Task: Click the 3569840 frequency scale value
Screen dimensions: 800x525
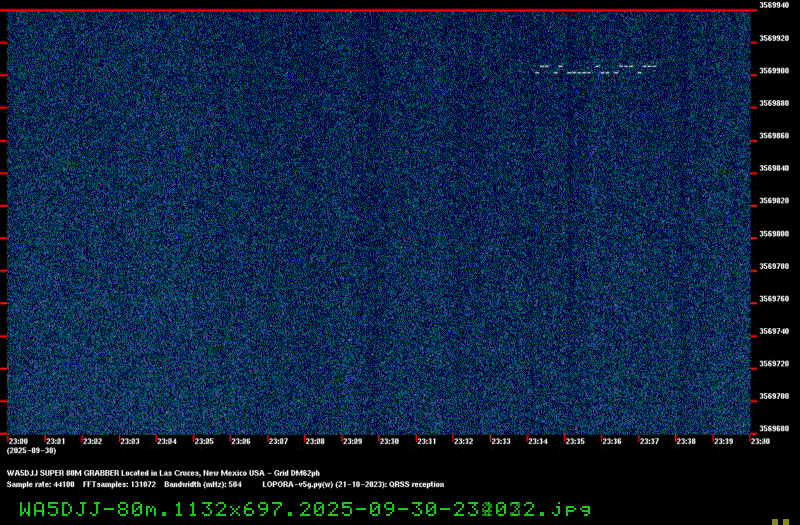Action: pyautogui.click(x=774, y=168)
